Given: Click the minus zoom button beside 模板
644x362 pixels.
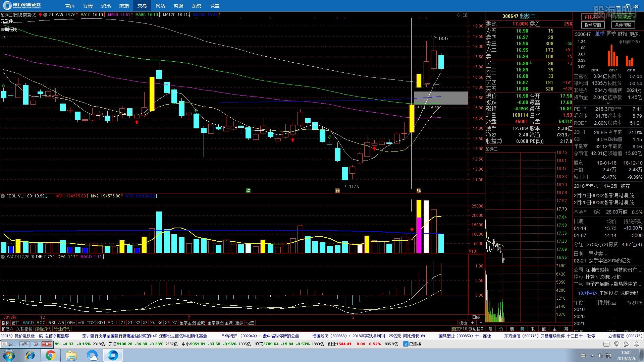Looking at the screenshot, I should 480,323.
